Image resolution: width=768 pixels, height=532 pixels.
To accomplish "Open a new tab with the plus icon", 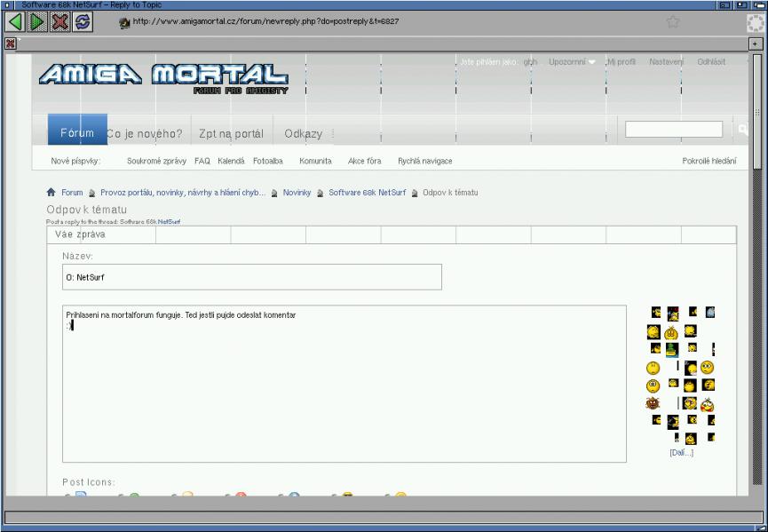I will click(x=755, y=43).
